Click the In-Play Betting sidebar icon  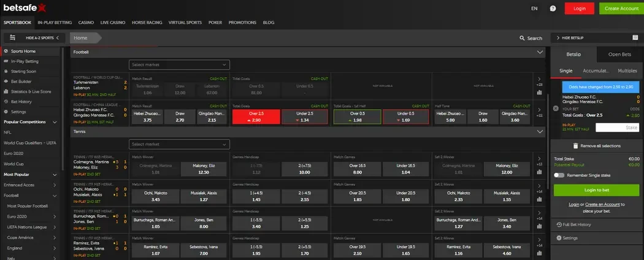click(x=6, y=61)
